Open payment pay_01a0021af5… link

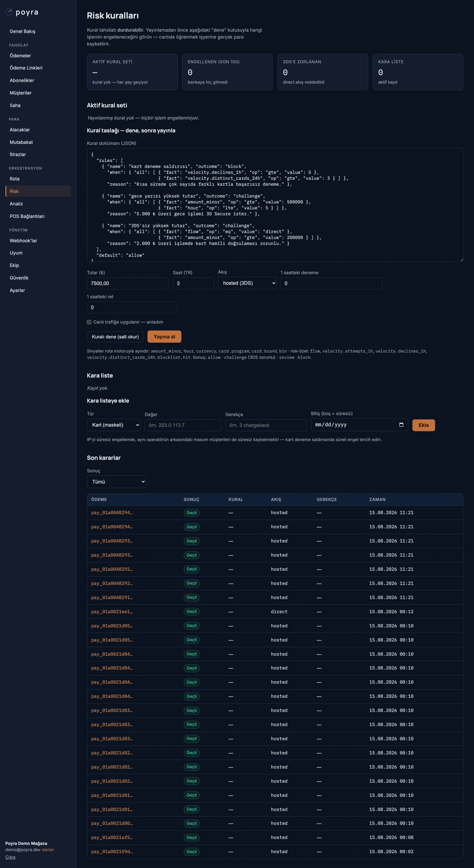(x=112, y=837)
